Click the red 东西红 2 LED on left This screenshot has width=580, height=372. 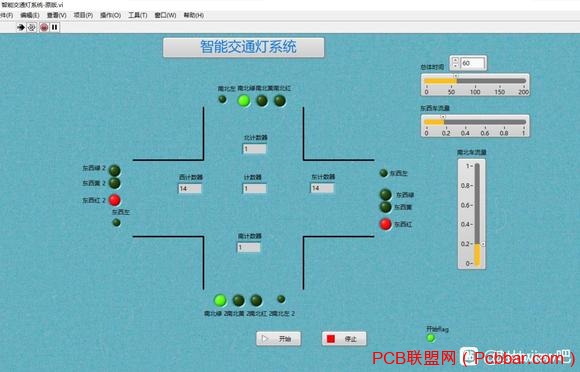[114, 200]
